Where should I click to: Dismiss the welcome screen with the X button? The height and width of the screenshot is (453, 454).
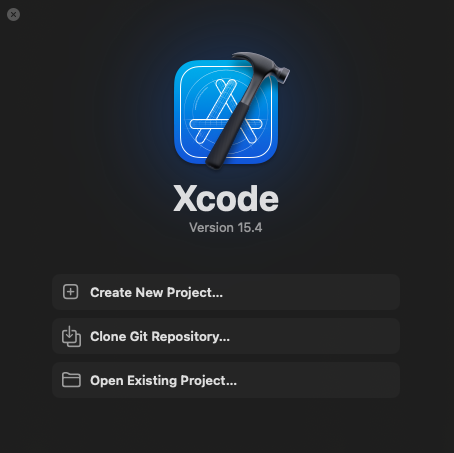[13, 15]
